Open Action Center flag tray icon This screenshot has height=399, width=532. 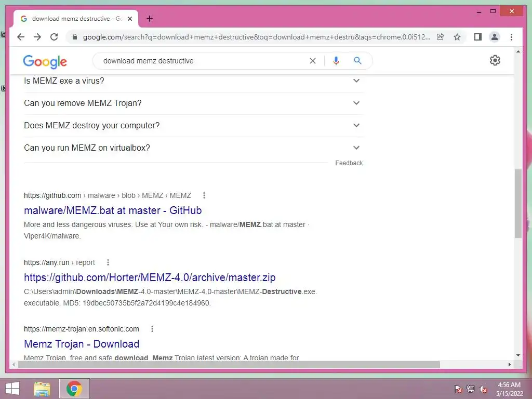458,389
